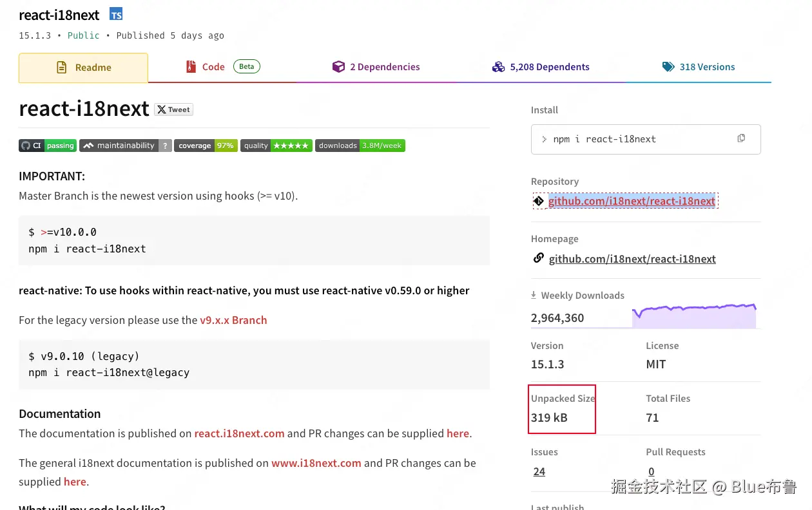Open the Readme tab
This screenshot has width=812, height=510.
point(84,68)
